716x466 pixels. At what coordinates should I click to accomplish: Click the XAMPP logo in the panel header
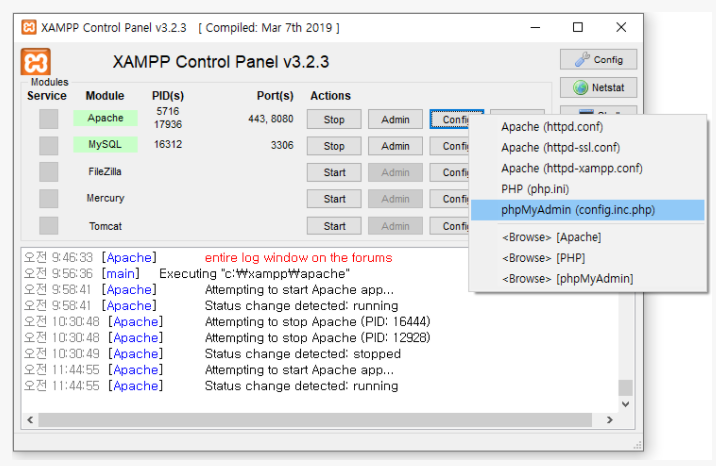point(35,61)
